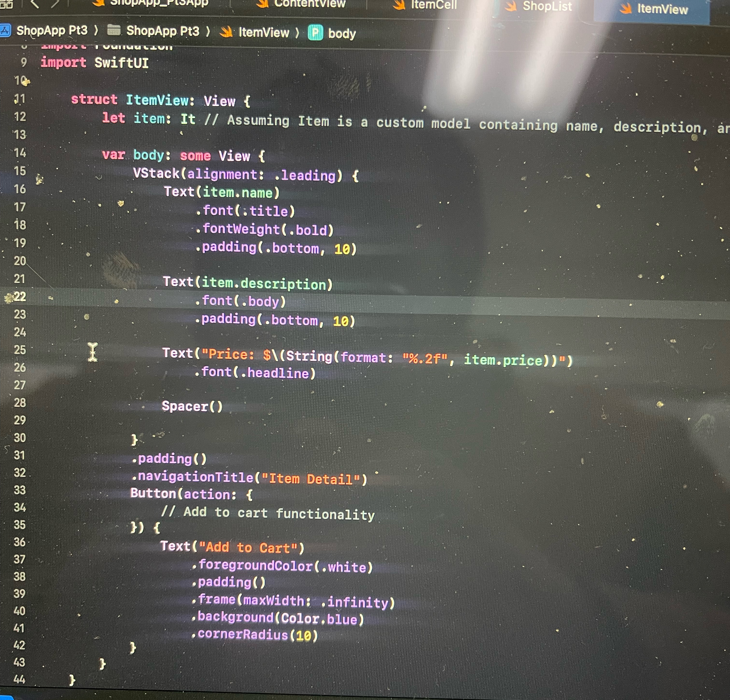Image resolution: width=730 pixels, height=700 pixels.
Task: Click '.font(.body)' modifier
Action: click(x=240, y=301)
